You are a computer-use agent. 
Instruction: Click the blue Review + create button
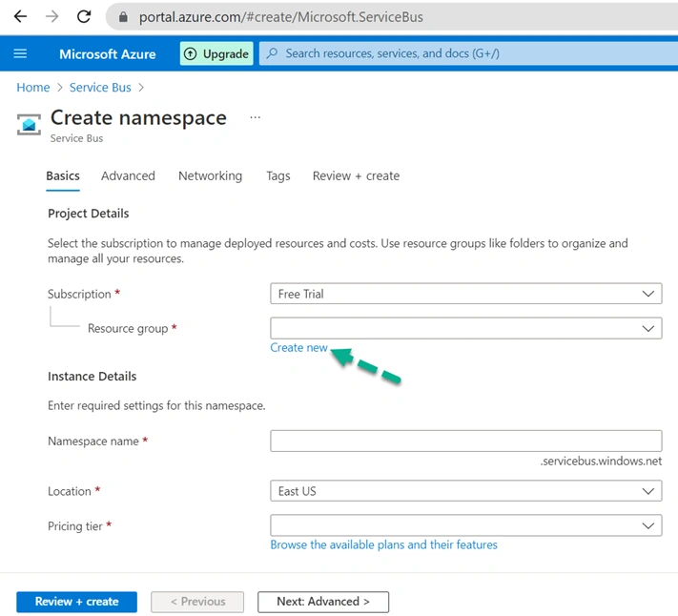pyautogui.click(x=76, y=602)
